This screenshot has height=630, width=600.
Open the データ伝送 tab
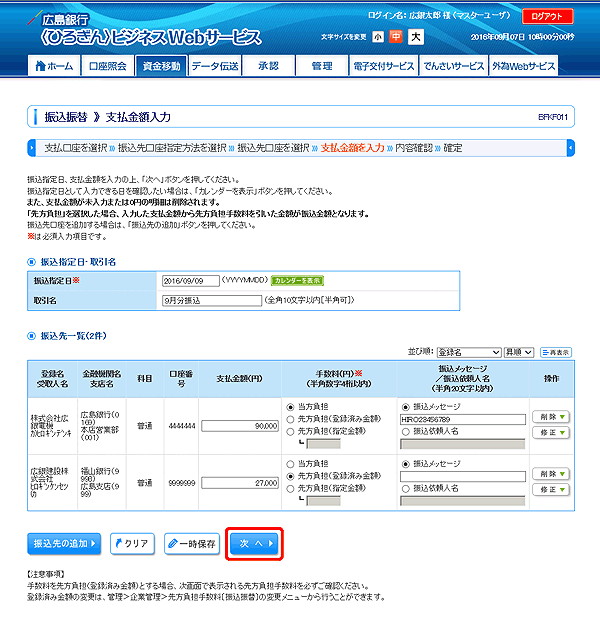pos(215,65)
